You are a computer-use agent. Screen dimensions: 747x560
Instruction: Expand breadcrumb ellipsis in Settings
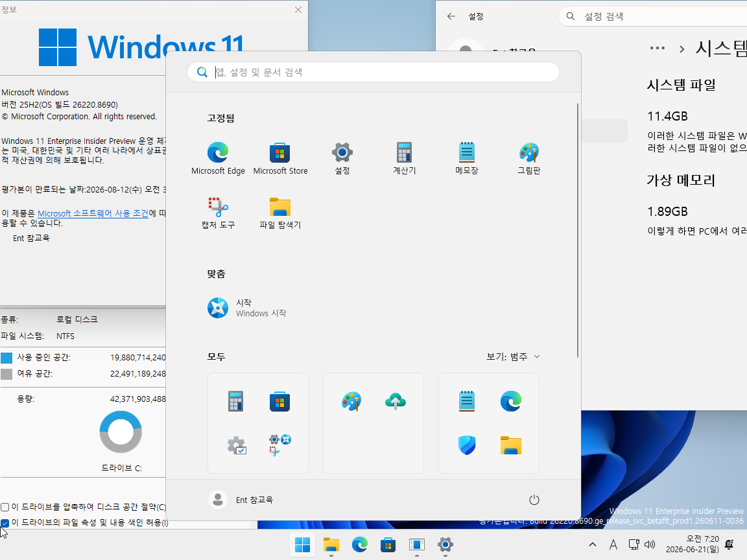click(x=657, y=48)
